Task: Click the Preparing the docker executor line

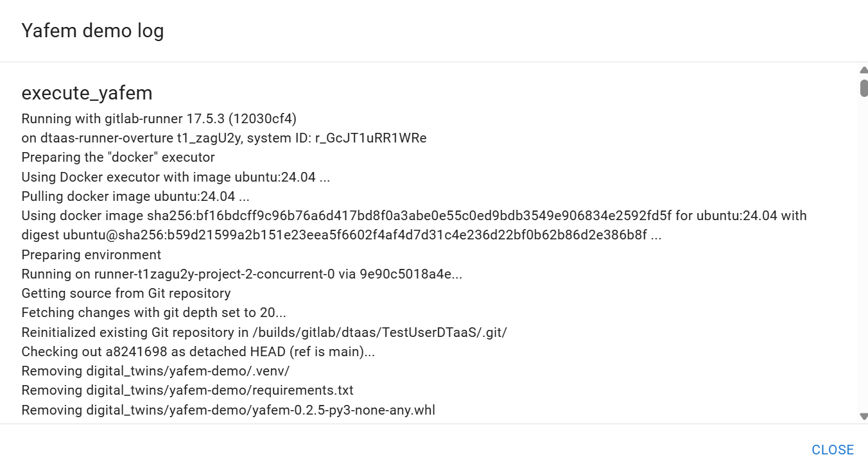Action: [118, 157]
